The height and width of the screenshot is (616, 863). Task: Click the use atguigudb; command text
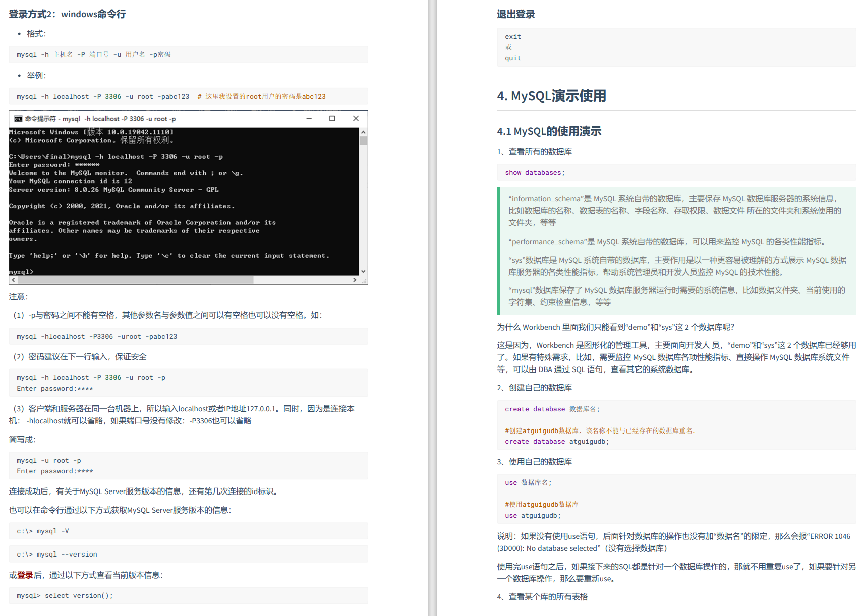tap(532, 515)
